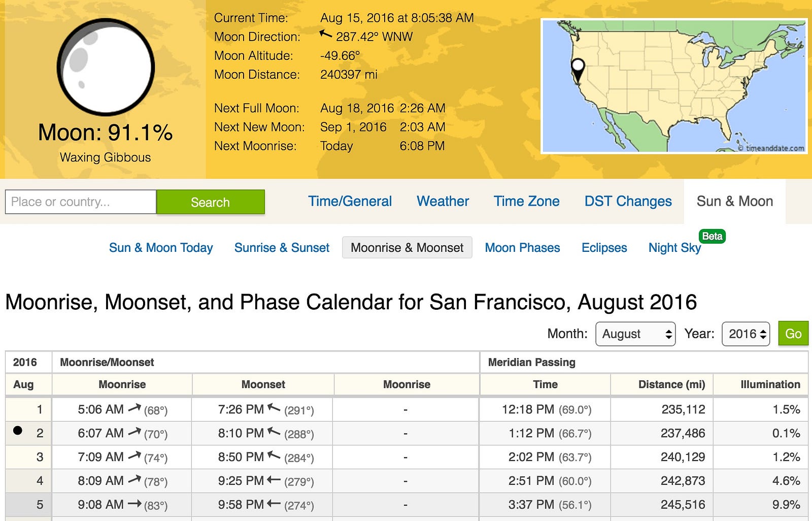This screenshot has width=812, height=521.
Task: Open the Moon Phases link
Action: [x=522, y=248]
